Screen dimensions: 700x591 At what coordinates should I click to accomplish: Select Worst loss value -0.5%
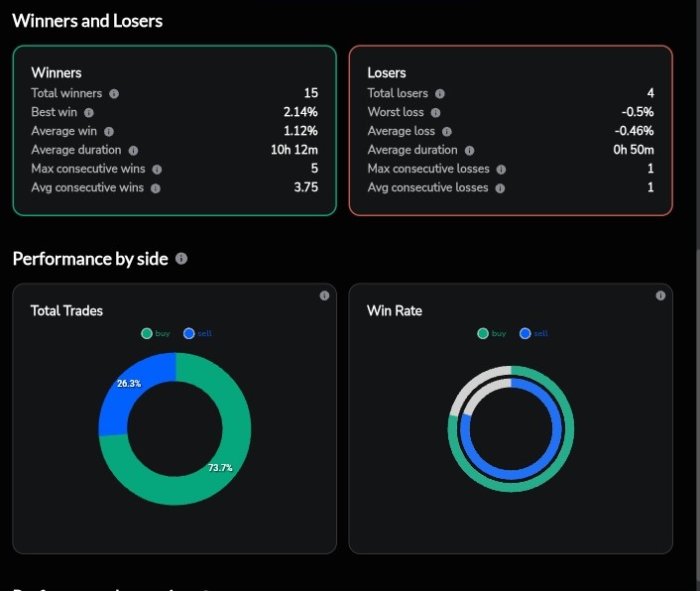[x=638, y=112]
